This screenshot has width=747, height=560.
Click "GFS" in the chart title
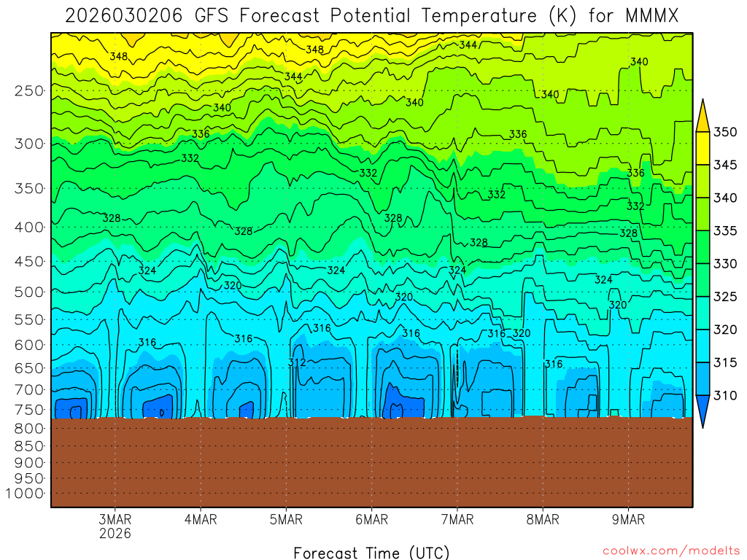[x=212, y=16]
